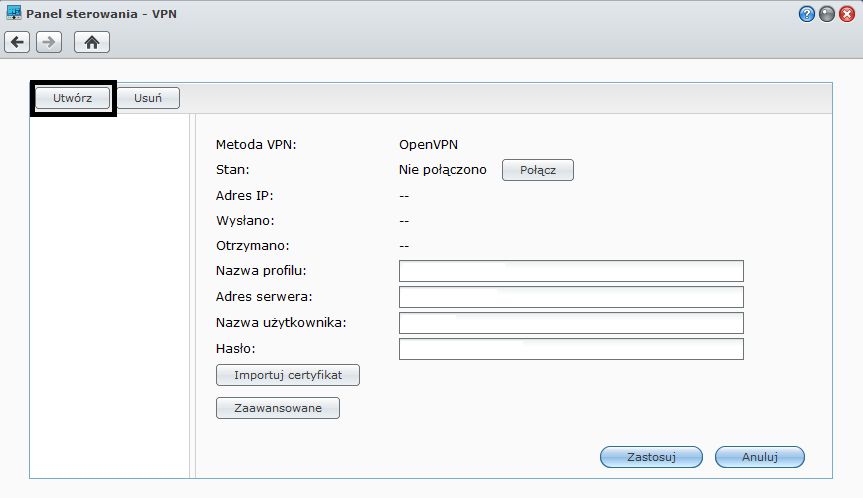Click the window title Panel sterowania - VPN
Screen dimensions: 863x498
coord(101,14)
